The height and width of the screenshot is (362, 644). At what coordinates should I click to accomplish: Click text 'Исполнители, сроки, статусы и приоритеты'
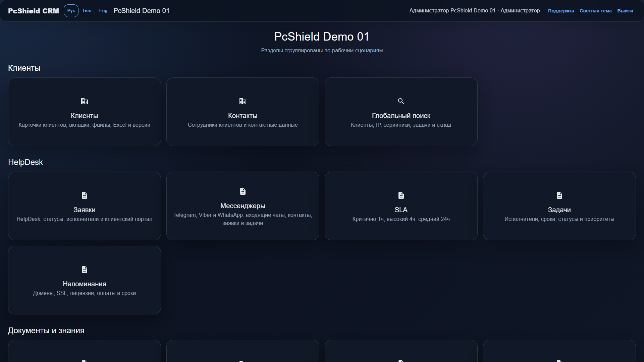pos(559,219)
